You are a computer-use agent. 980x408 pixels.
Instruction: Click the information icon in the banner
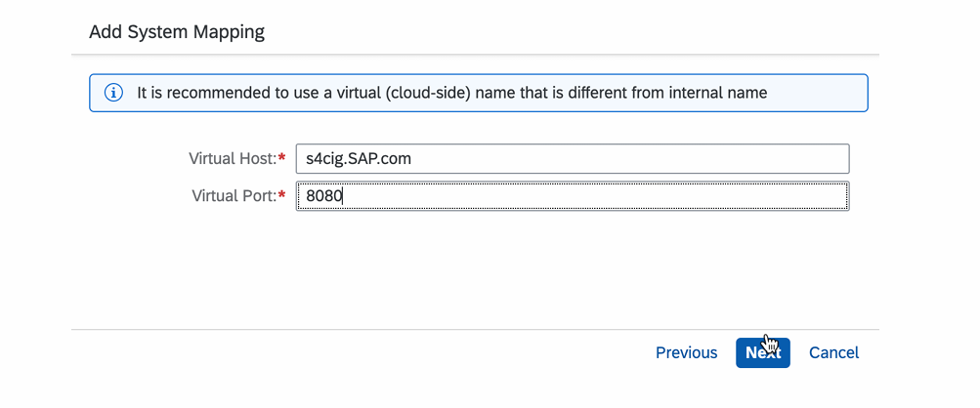point(113,94)
